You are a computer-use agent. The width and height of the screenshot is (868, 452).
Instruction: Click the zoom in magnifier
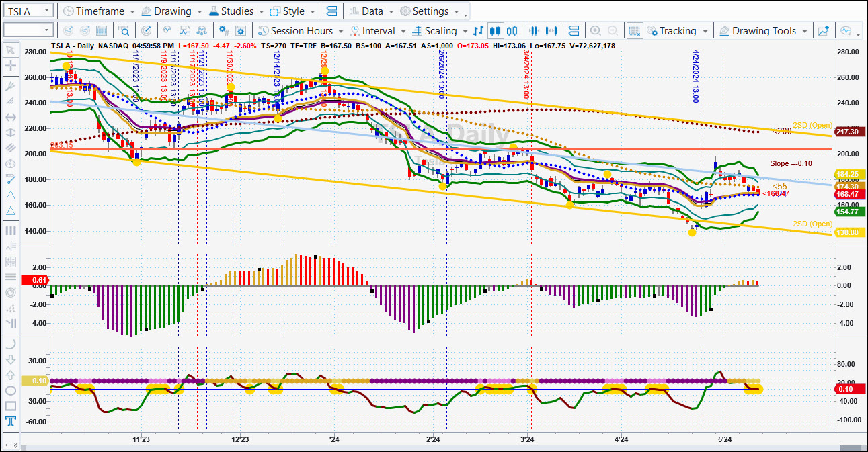pos(595,30)
